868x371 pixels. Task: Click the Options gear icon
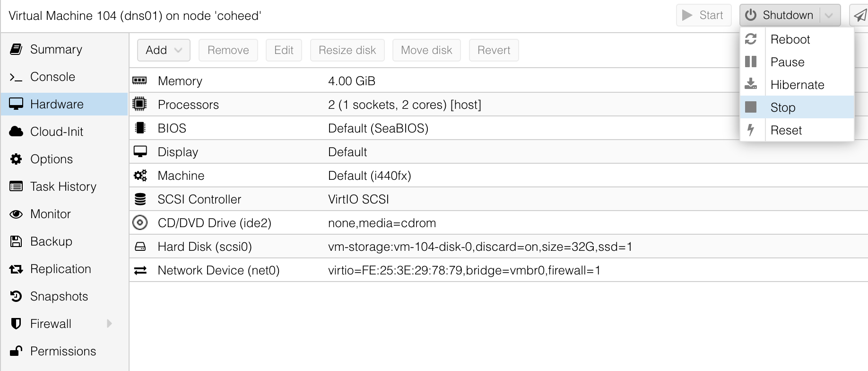pos(16,159)
